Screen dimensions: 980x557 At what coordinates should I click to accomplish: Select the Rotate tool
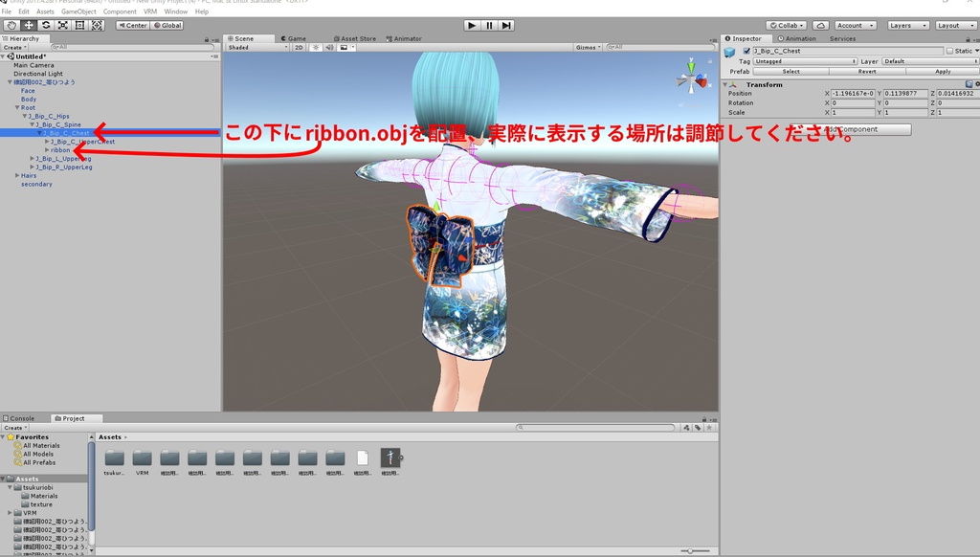click(45, 26)
